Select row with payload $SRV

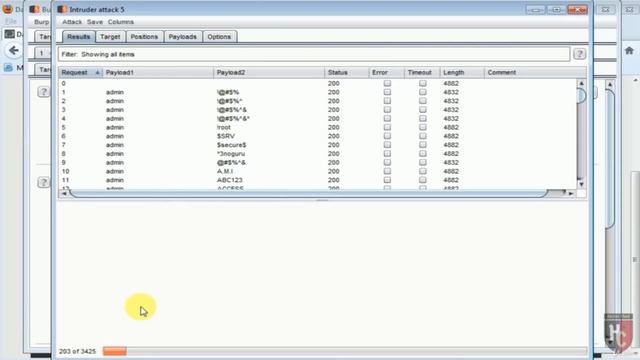(317, 136)
